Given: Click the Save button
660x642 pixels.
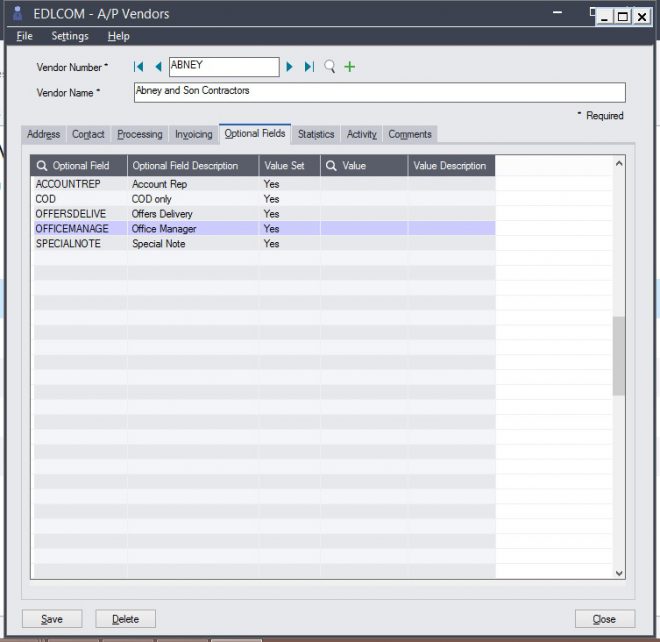Looking at the screenshot, I should [52, 619].
